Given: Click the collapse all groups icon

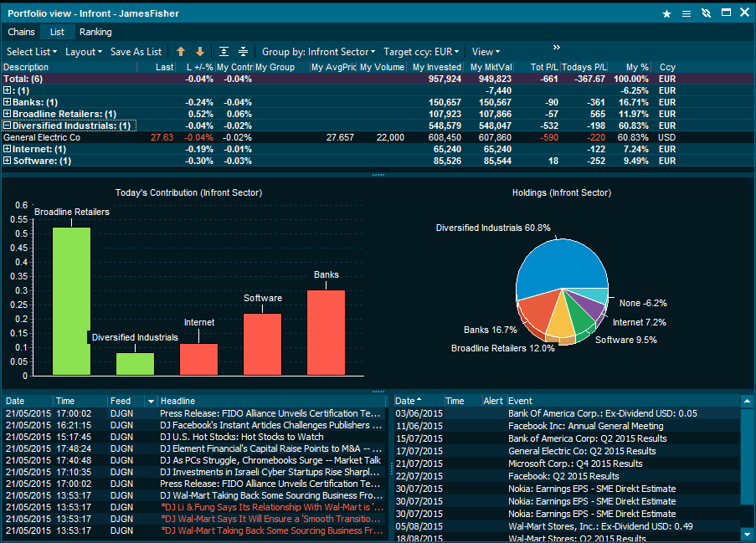Looking at the screenshot, I should 243,52.
